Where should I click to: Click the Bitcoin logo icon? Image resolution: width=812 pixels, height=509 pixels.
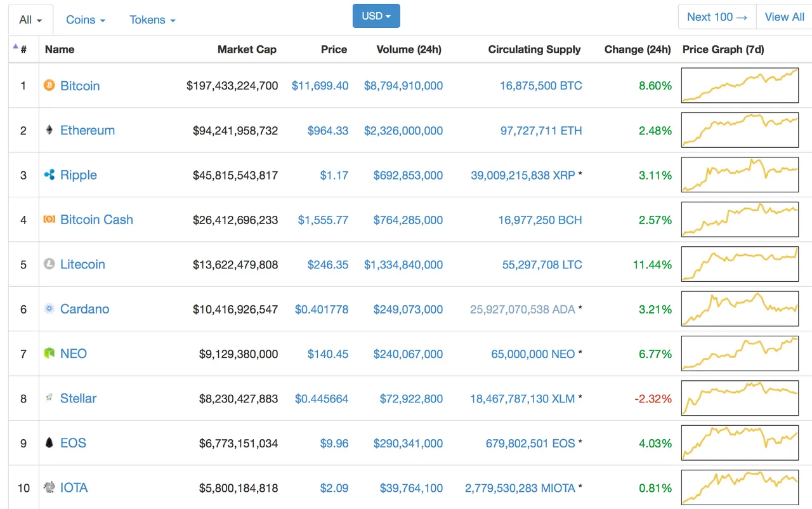click(49, 85)
